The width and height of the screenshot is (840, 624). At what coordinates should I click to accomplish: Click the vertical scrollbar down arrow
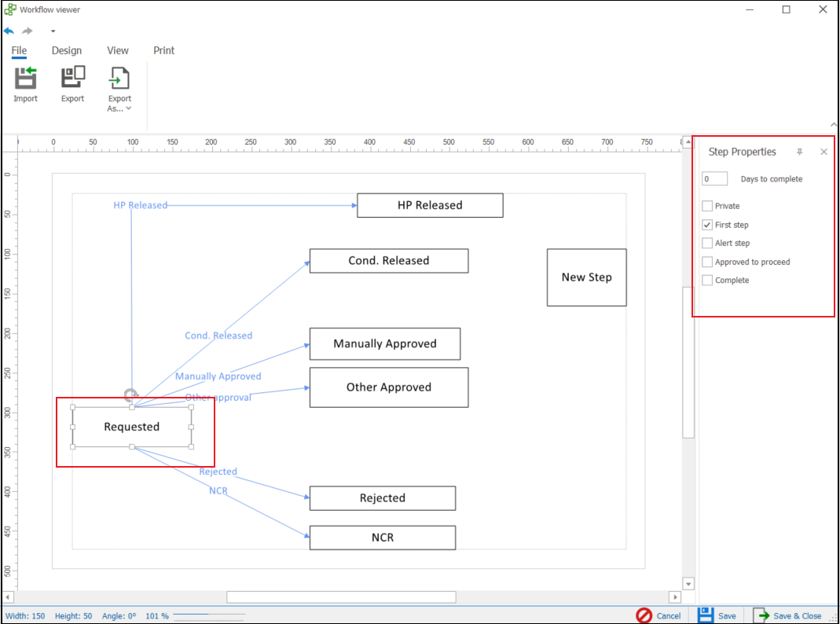tap(688, 584)
